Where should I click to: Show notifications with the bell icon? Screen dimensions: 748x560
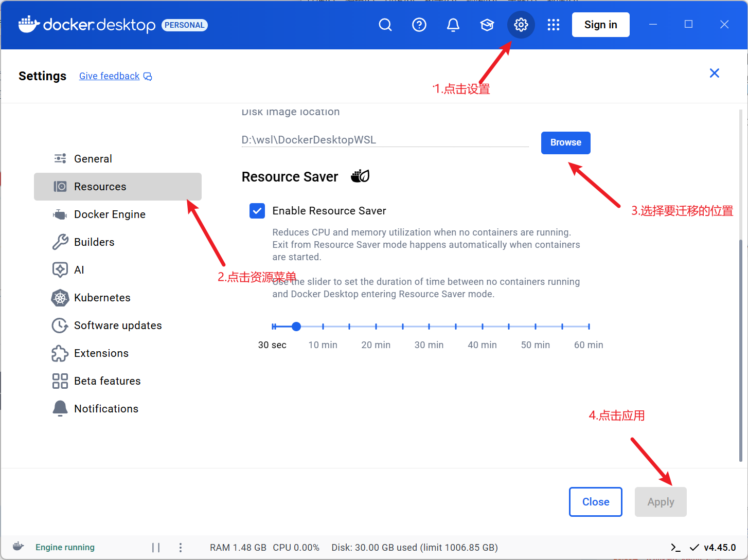(x=453, y=25)
